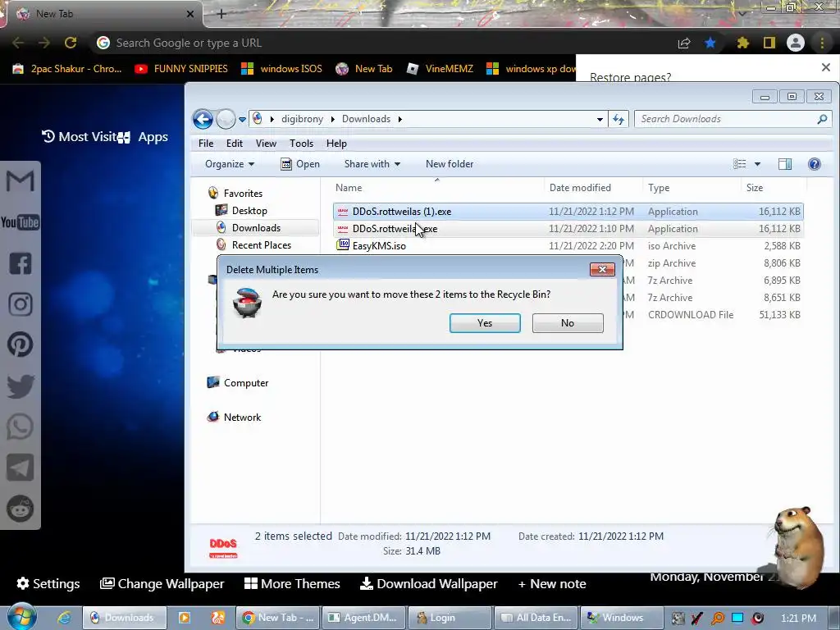Toggle the preview pane icon
The height and width of the screenshot is (630, 840).
(x=785, y=164)
